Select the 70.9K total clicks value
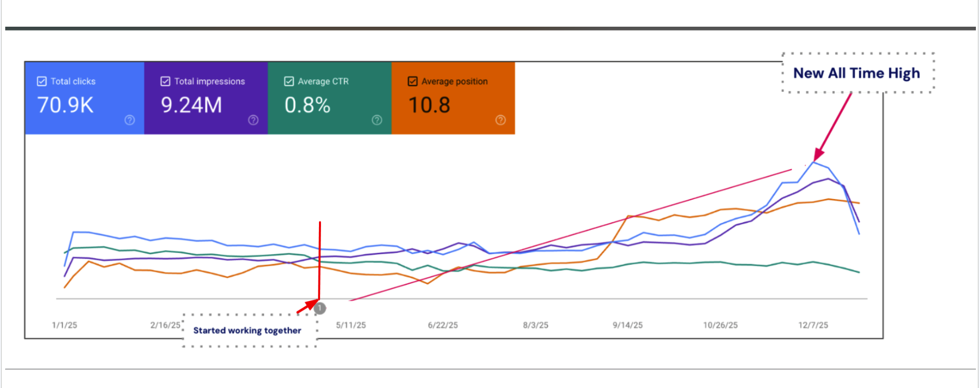The height and width of the screenshot is (388, 980). [65, 105]
